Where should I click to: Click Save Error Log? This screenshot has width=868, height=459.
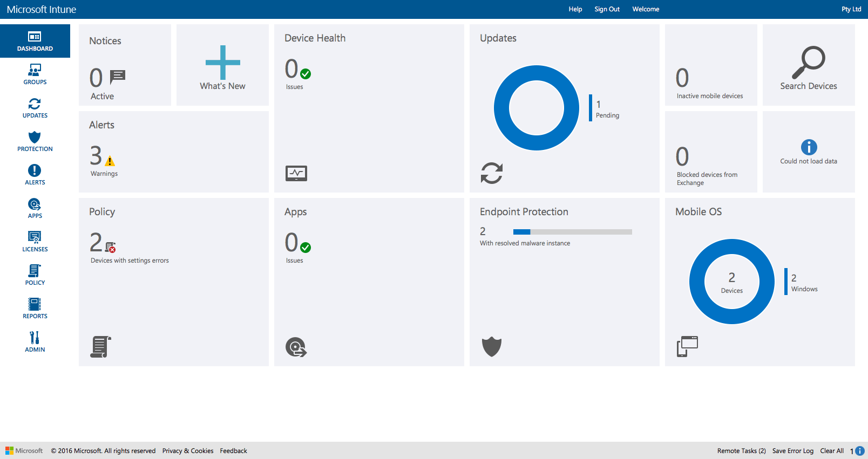[x=793, y=451]
